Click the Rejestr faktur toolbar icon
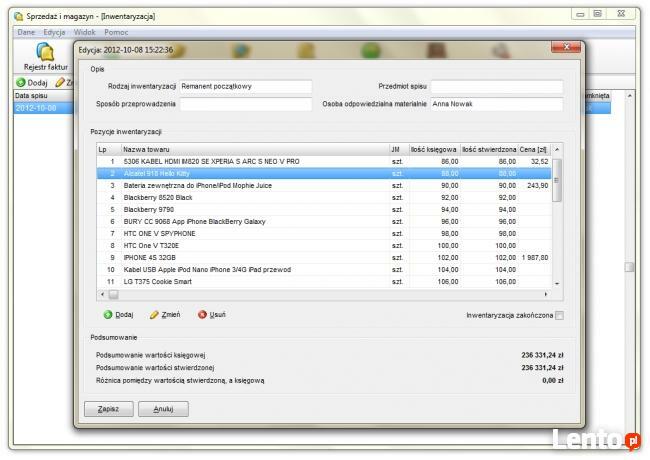This screenshot has width=650, height=460. click(x=44, y=52)
